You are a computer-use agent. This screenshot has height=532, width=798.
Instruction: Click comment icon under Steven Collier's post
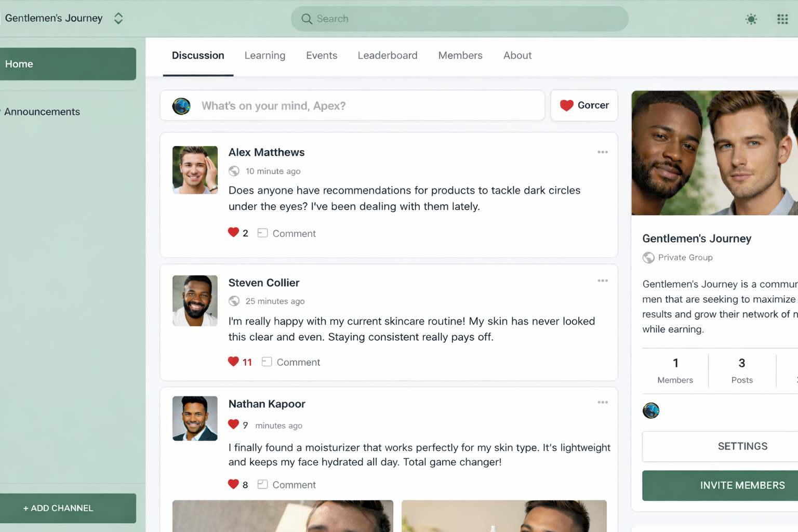(267, 362)
